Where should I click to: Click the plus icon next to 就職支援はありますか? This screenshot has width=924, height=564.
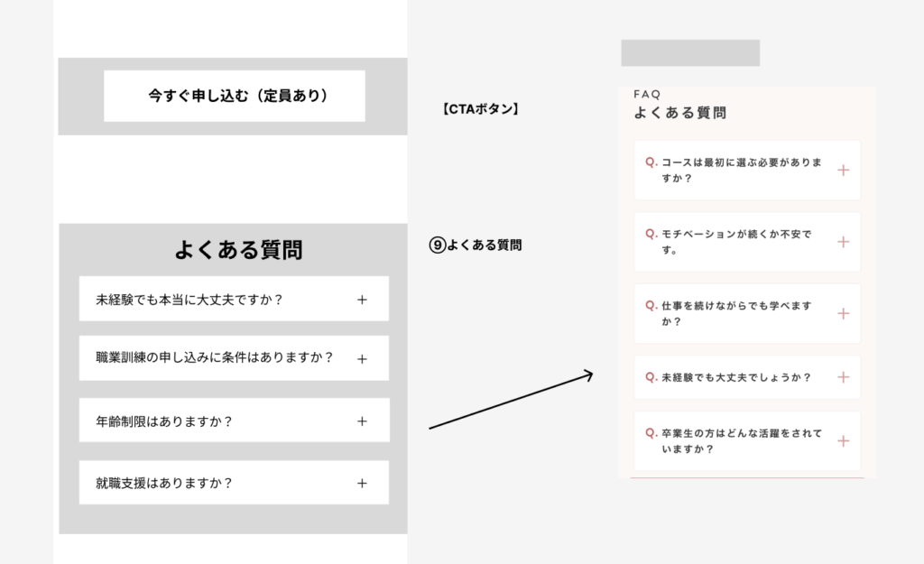click(362, 483)
